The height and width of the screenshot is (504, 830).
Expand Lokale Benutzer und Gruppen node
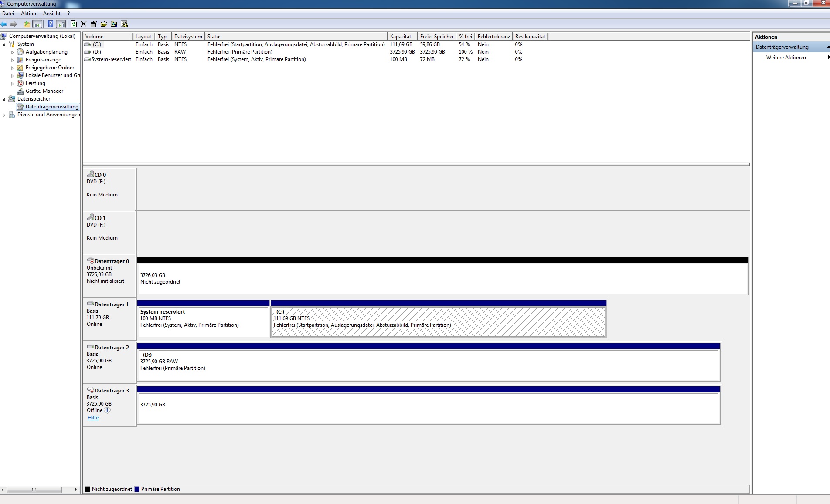(12, 76)
